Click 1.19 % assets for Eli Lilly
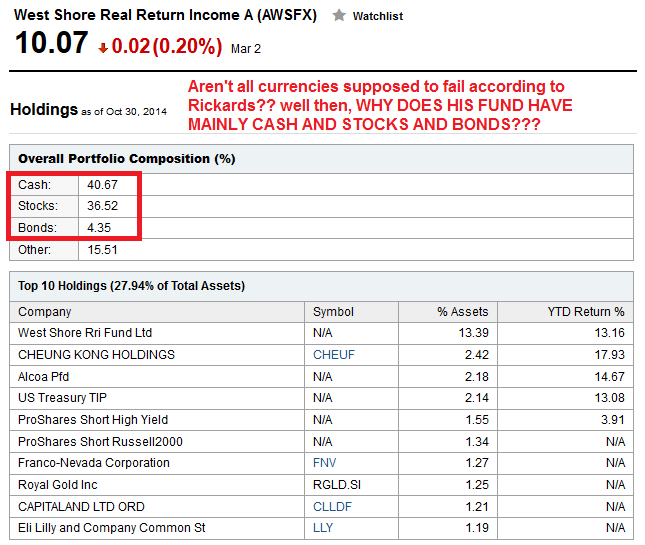645x545 pixels. pos(477,528)
